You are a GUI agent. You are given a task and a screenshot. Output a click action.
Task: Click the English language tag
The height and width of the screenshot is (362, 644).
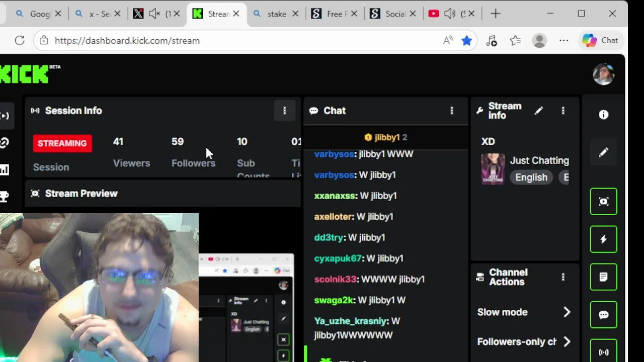pos(531,177)
